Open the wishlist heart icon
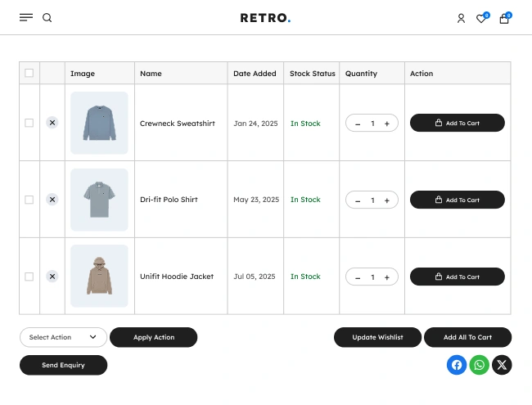The height and width of the screenshot is (405, 532). [x=481, y=18]
